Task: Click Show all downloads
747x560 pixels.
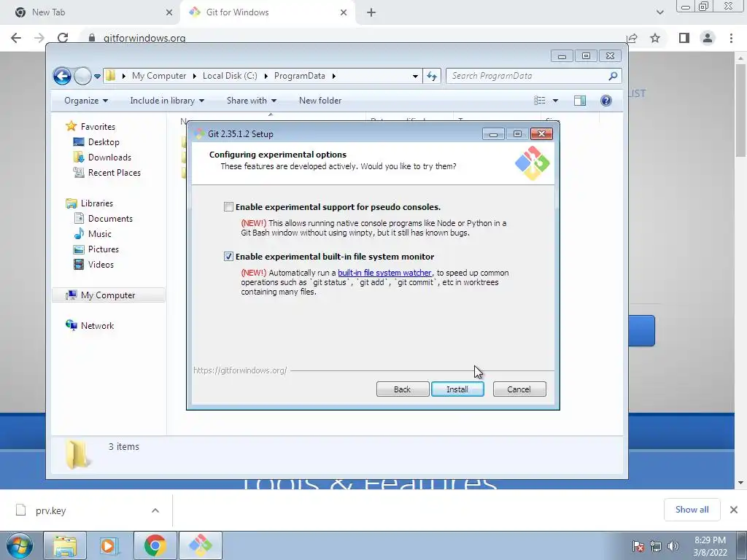Action: 692,510
